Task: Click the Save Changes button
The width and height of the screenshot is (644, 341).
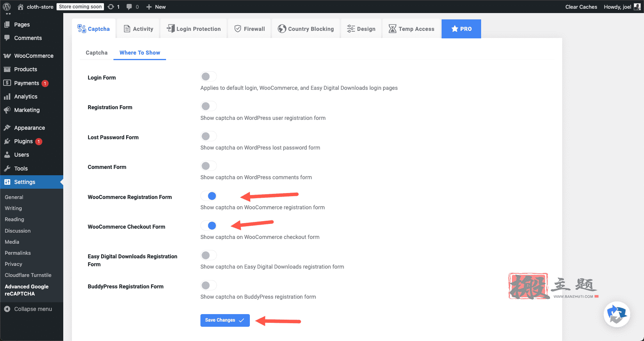Action: 225,320
